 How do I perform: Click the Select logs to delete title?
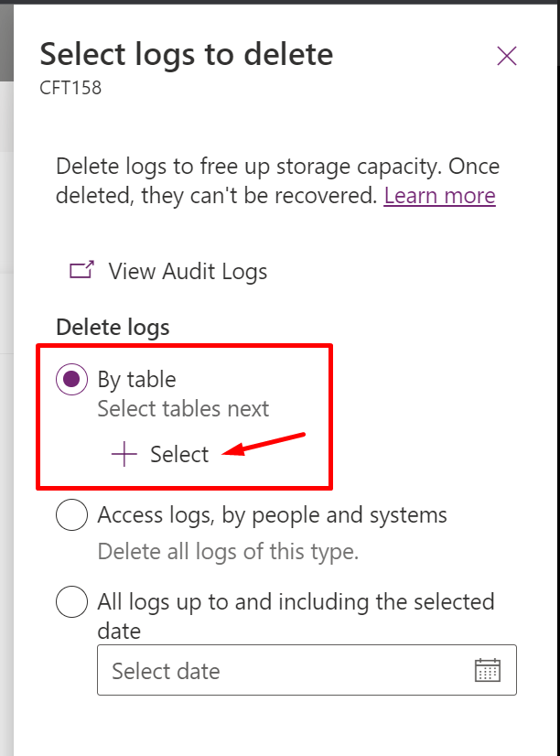click(x=186, y=55)
